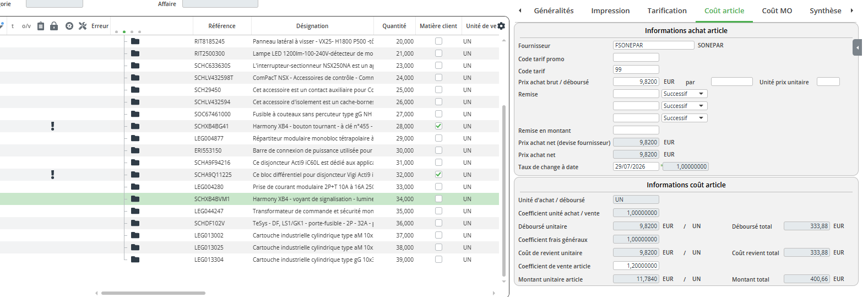
Task: Click the folder icon for RIT8185245 row
Action: (x=135, y=41)
